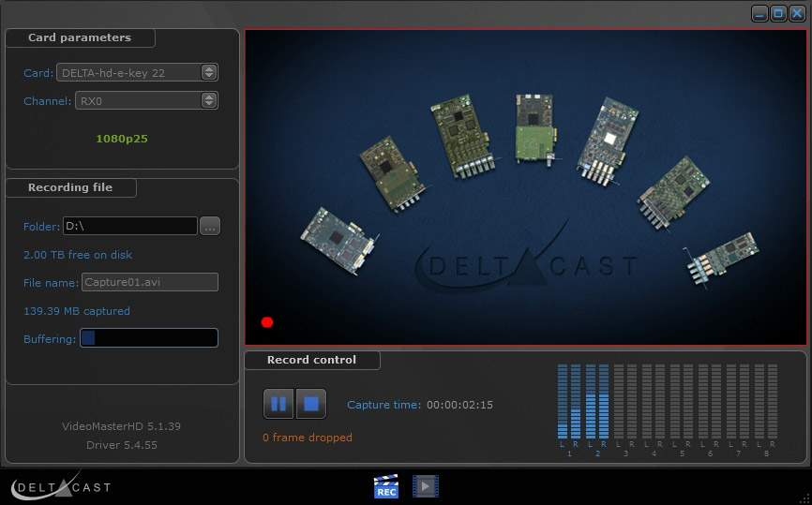Click the window resize grip corner
Viewport: 812px width, 505px height.
point(804,499)
